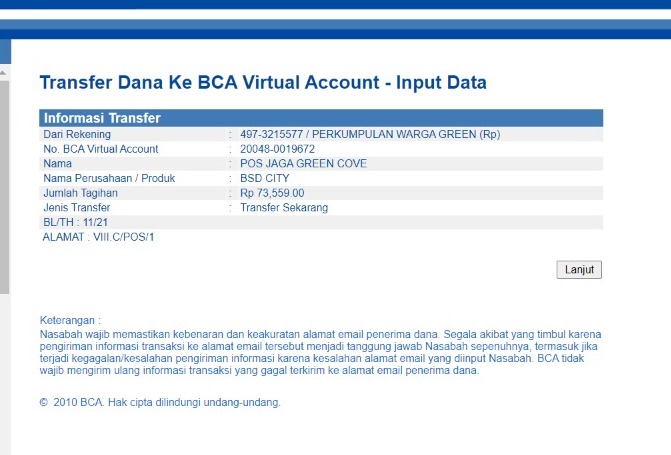Click the ALAMAT : VIII.C/POS/1 line
Image resolution: width=671 pixels, height=455 pixels.
click(98, 237)
